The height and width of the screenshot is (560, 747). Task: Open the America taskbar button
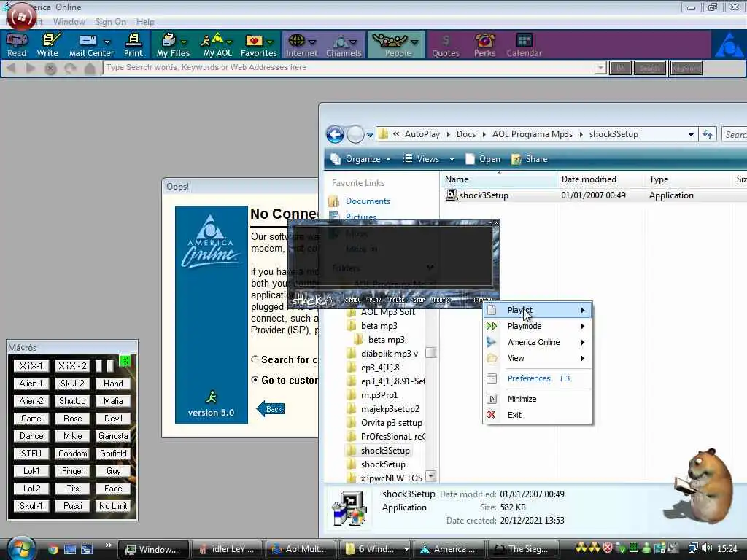pyautogui.click(x=449, y=549)
